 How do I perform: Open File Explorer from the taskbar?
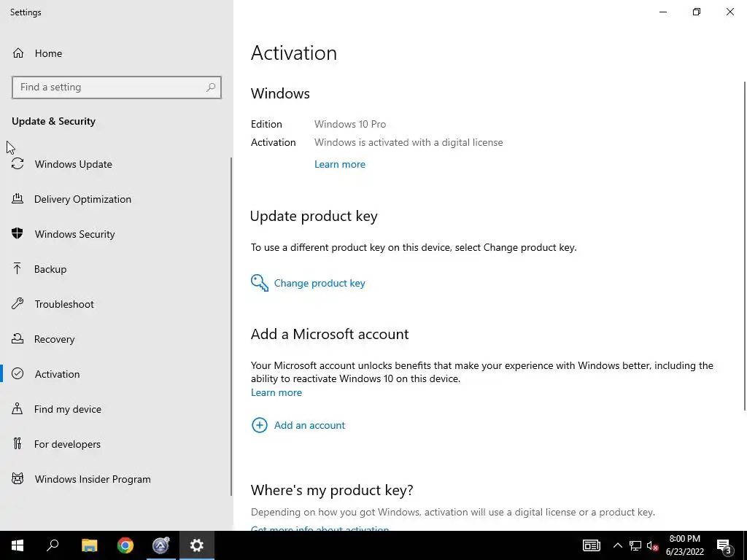(x=89, y=545)
